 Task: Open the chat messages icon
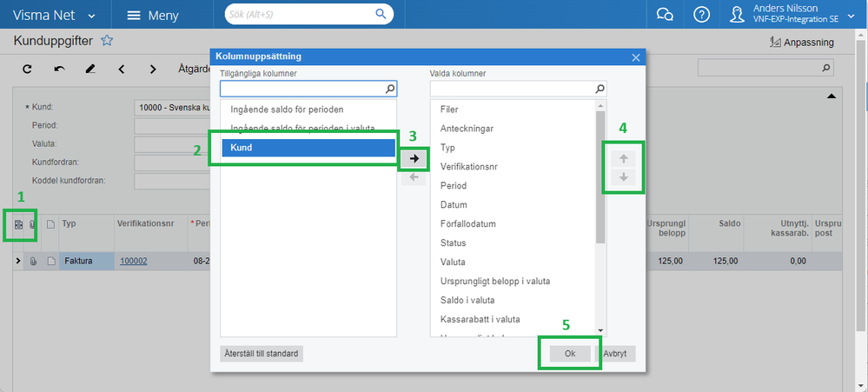(x=665, y=15)
